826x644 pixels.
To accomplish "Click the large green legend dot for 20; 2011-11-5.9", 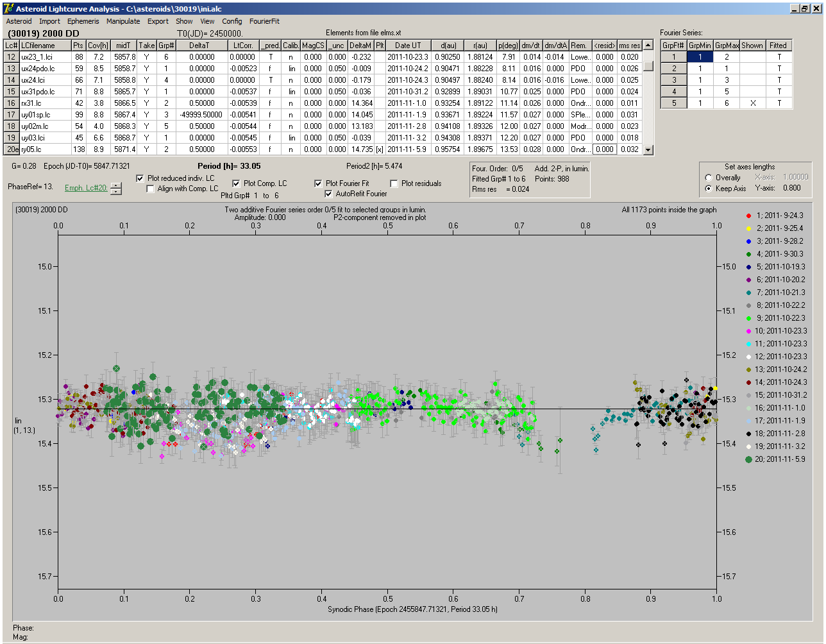I will coord(748,459).
